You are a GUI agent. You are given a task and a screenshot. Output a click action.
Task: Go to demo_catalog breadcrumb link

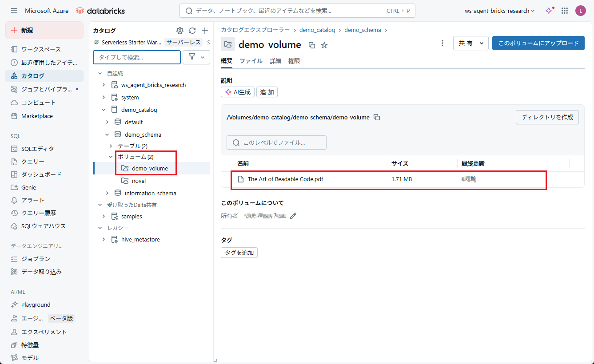click(317, 30)
